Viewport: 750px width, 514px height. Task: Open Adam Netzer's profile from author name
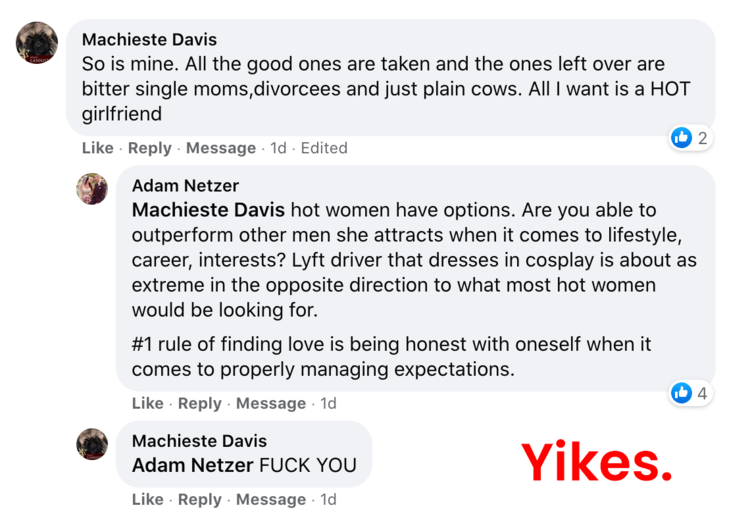click(185, 186)
